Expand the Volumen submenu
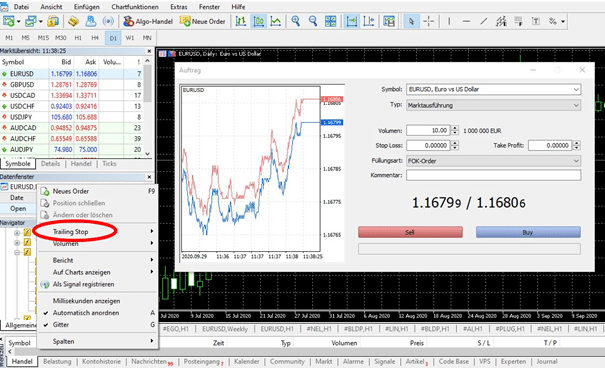 click(98, 243)
